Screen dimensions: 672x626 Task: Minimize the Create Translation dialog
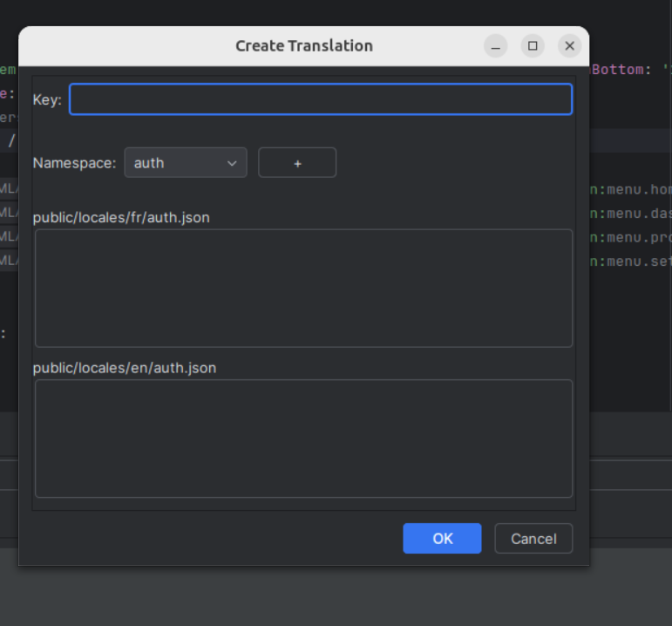pyautogui.click(x=496, y=46)
